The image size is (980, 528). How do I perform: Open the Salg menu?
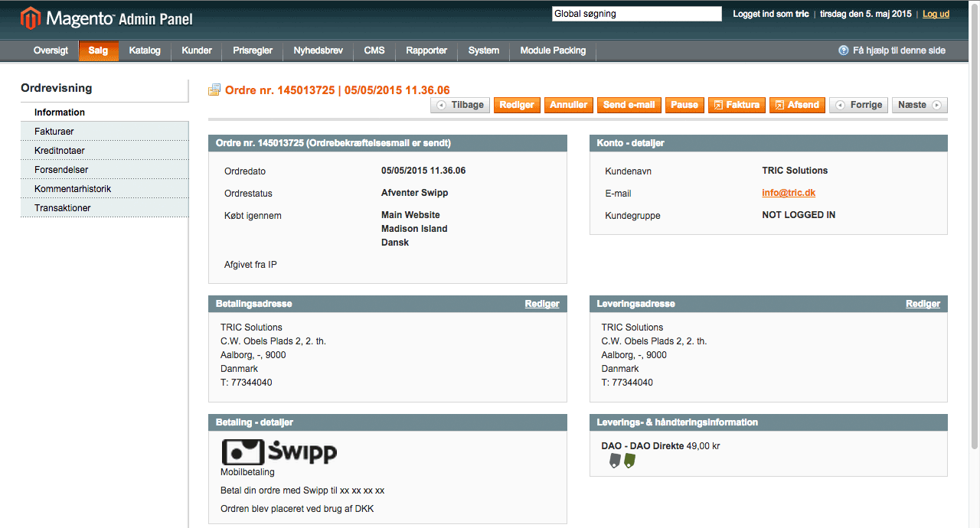coord(98,51)
